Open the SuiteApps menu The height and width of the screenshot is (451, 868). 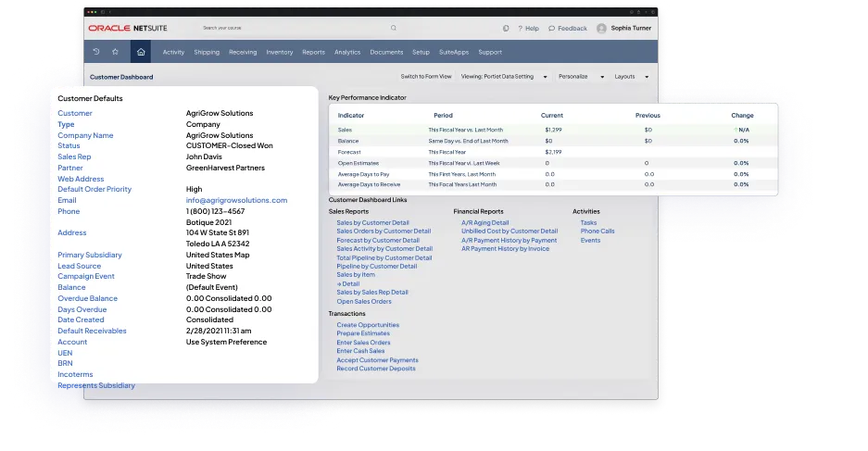(x=454, y=52)
